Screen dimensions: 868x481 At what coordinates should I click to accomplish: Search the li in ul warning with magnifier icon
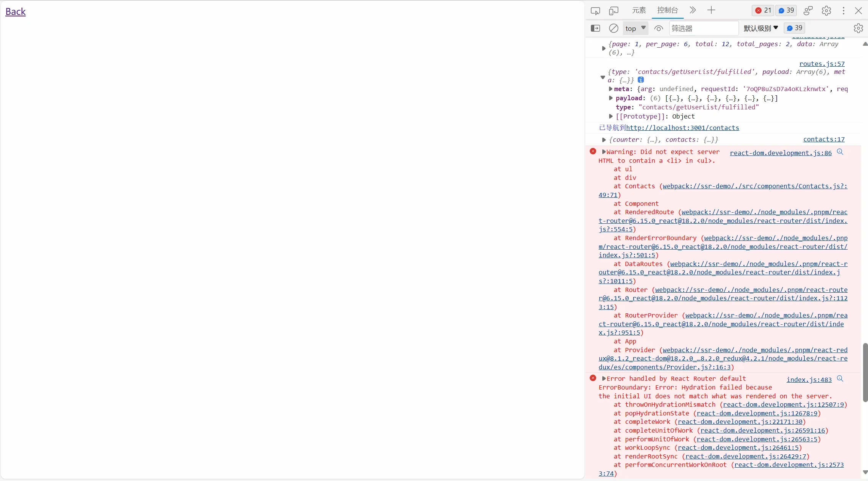(840, 152)
